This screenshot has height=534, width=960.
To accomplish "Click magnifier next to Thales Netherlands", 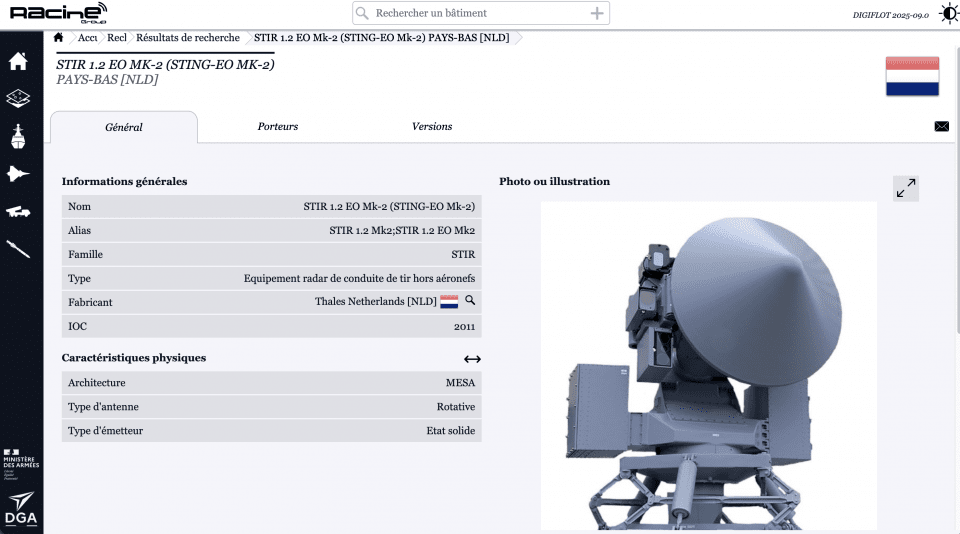I will [x=470, y=301].
